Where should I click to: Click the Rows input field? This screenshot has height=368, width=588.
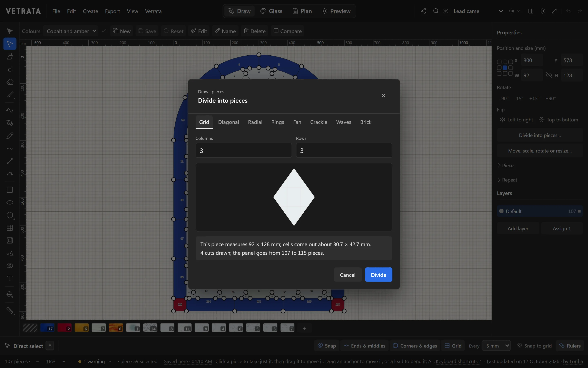click(344, 150)
